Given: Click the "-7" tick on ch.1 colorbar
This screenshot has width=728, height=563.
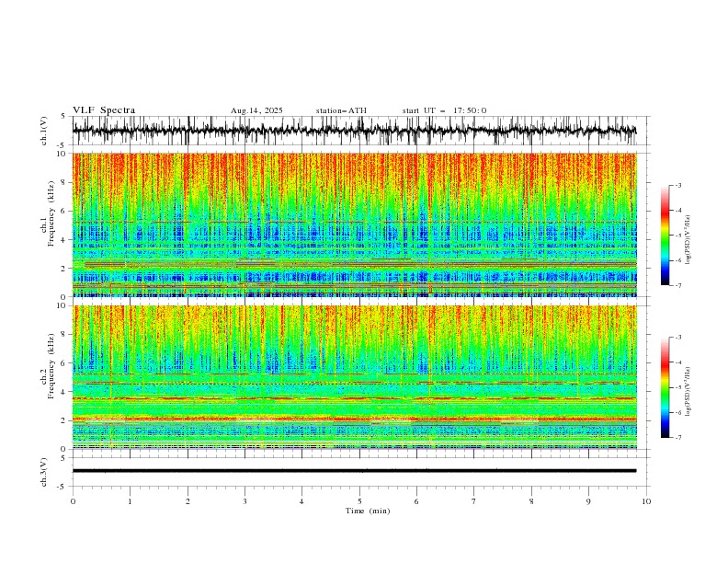Looking at the screenshot, I should click(x=678, y=285).
